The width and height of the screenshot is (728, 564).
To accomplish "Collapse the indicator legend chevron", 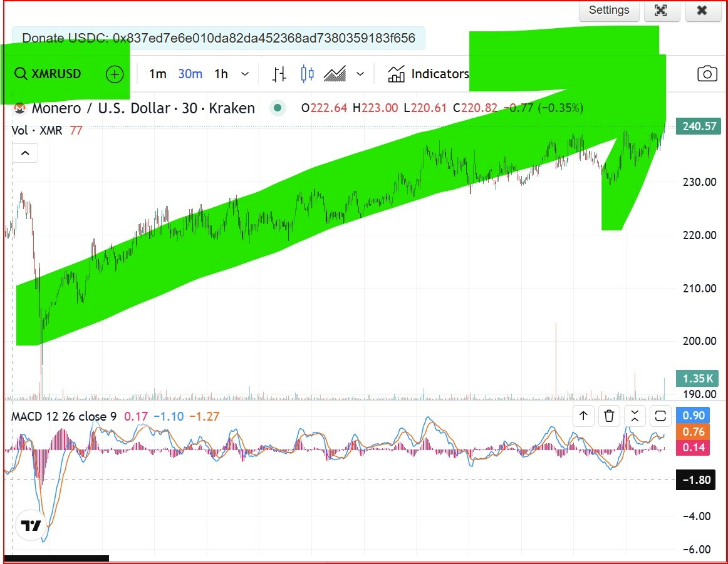I will coord(25,153).
